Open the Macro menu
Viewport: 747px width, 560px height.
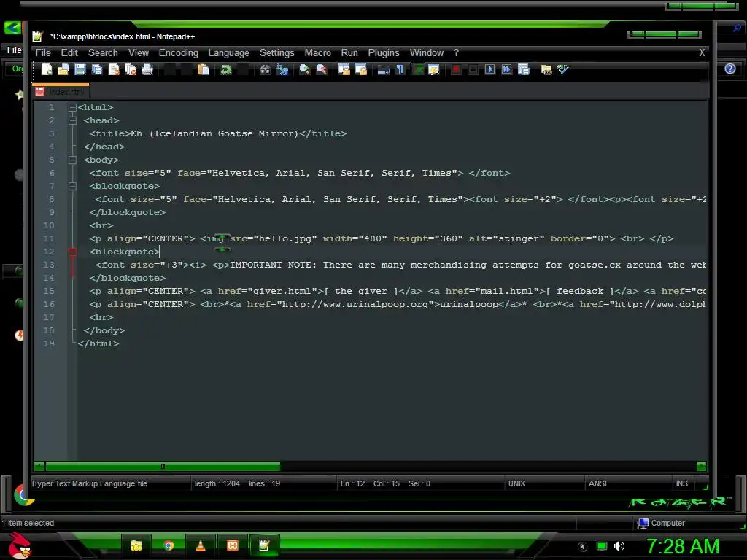318,52
